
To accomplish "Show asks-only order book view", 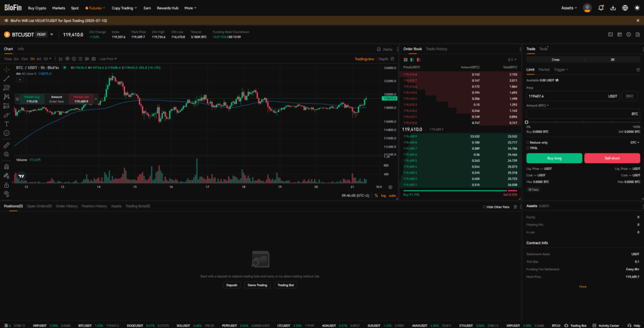I will [418, 60].
